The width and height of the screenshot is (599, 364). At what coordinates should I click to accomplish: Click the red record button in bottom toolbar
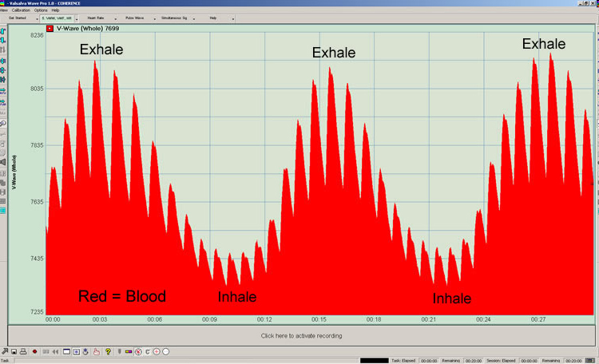[x=34, y=352]
